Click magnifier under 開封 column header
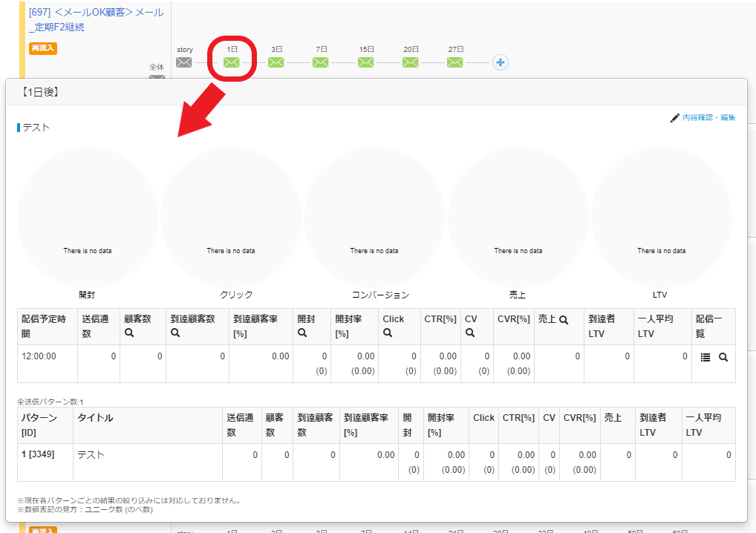The image size is (756, 533). [x=302, y=334]
